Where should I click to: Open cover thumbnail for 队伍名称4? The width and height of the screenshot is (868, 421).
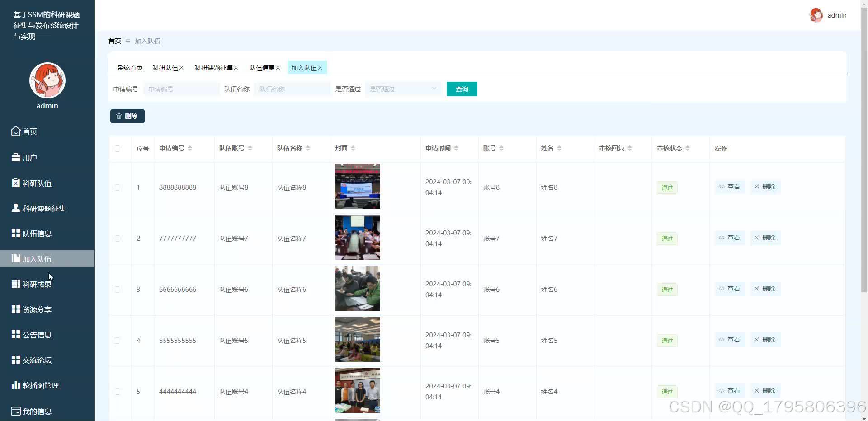[357, 390]
